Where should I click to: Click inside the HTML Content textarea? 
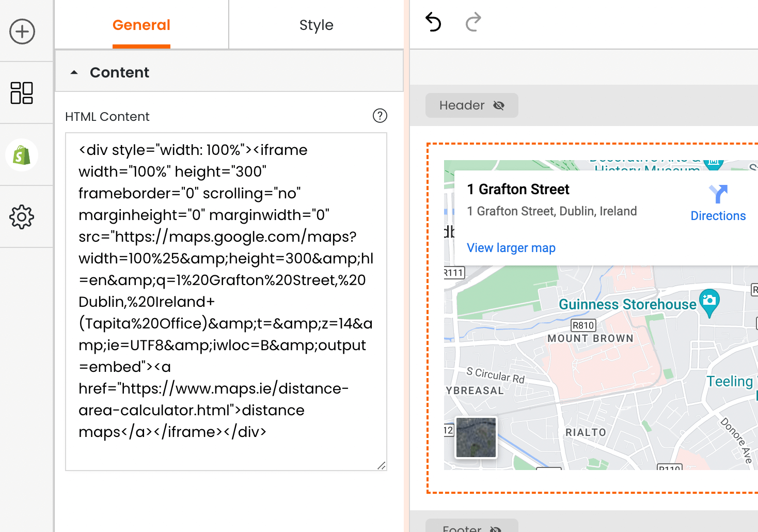pos(226,302)
